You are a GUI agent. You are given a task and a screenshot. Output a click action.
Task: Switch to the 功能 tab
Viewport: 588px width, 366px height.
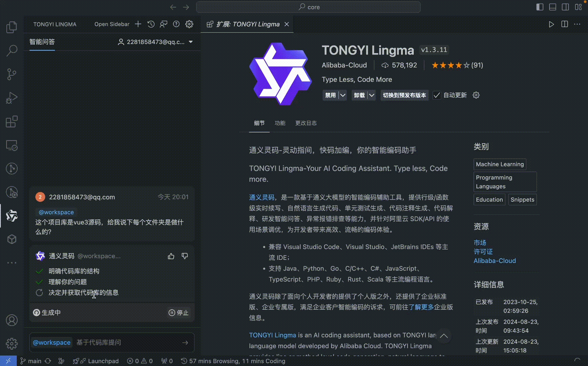(x=280, y=123)
